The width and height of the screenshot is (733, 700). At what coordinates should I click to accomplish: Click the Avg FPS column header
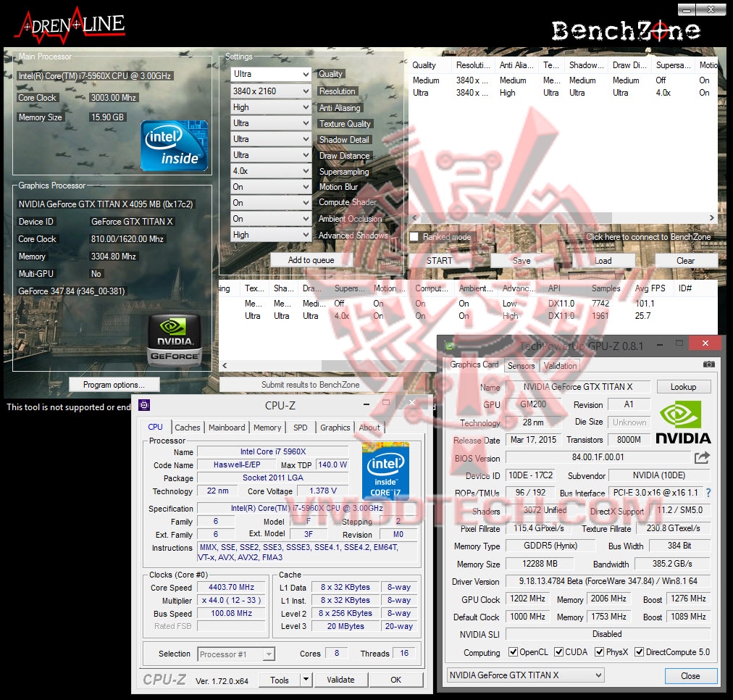point(650,288)
